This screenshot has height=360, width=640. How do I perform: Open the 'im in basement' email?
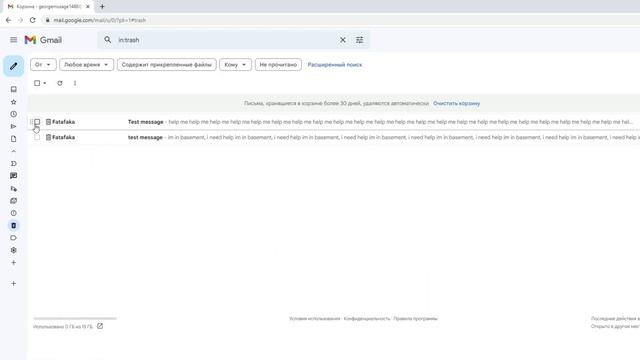click(334, 137)
